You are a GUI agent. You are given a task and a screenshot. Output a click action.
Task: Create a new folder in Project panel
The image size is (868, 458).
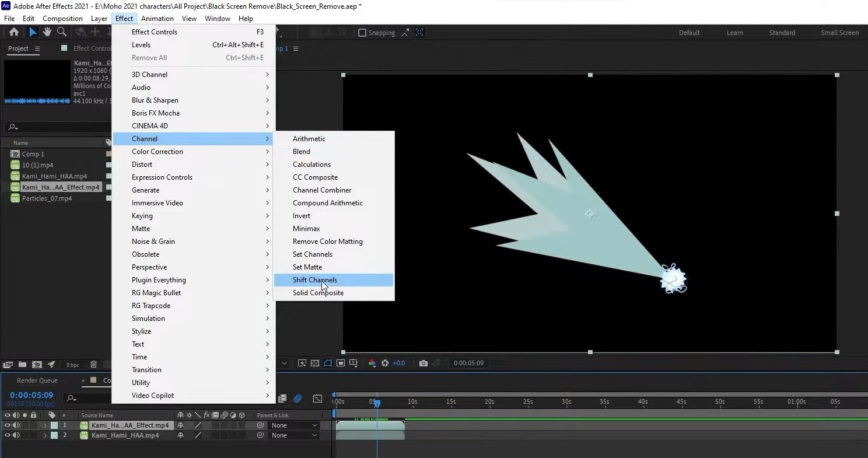coord(22,365)
